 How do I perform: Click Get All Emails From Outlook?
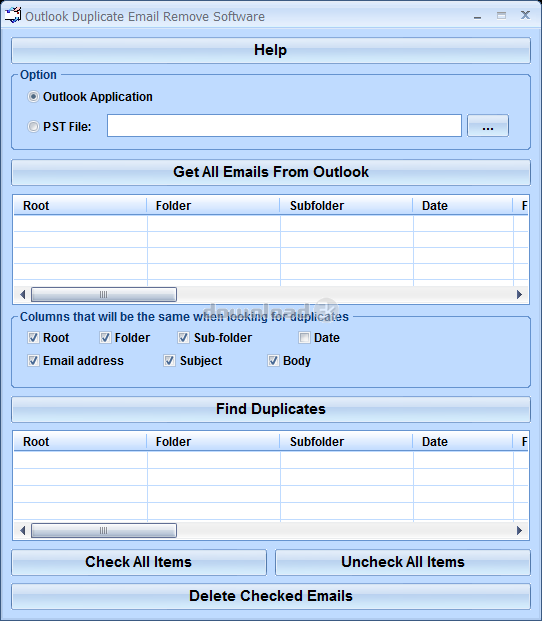pyautogui.click(x=271, y=172)
